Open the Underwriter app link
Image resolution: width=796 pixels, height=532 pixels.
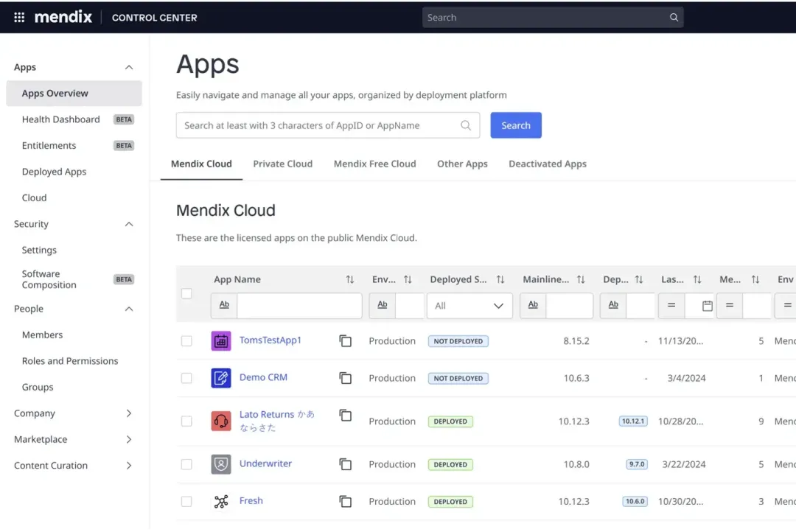pos(265,463)
